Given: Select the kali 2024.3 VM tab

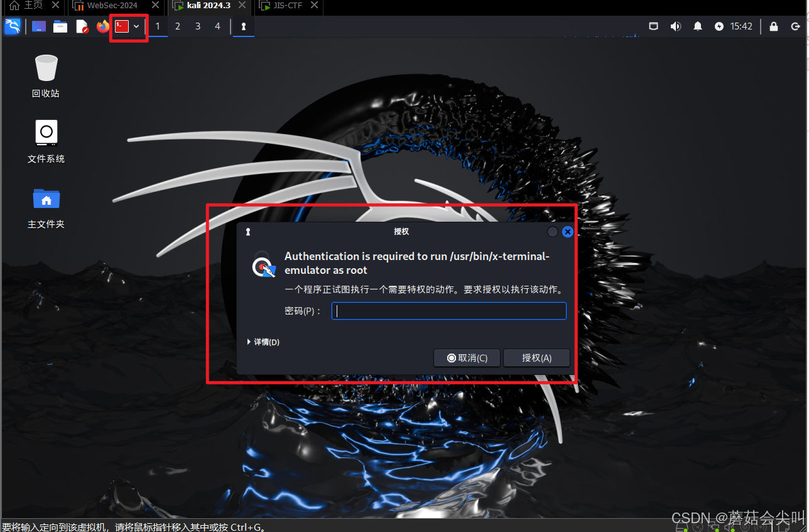Looking at the screenshot, I should coord(203,6).
